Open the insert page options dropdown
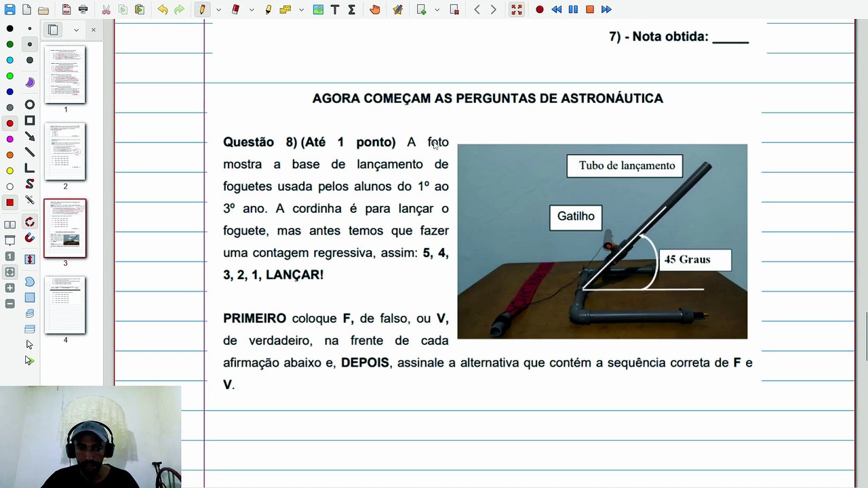Screen dimensions: 868x488 [x=437, y=9]
